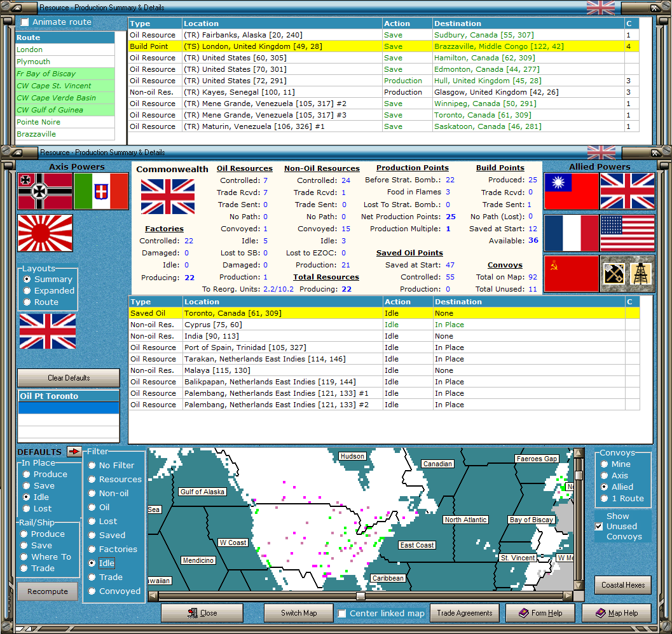Select the French flag under Allied Powers
Screen dimensions: 672x634
pyautogui.click(x=572, y=233)
